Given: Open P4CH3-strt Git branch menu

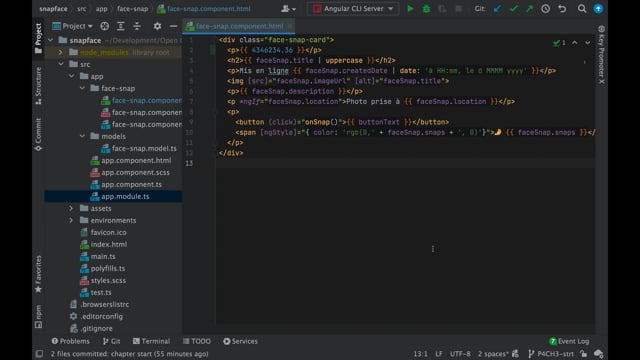Looking at the screenshot, I should (551, 354).
